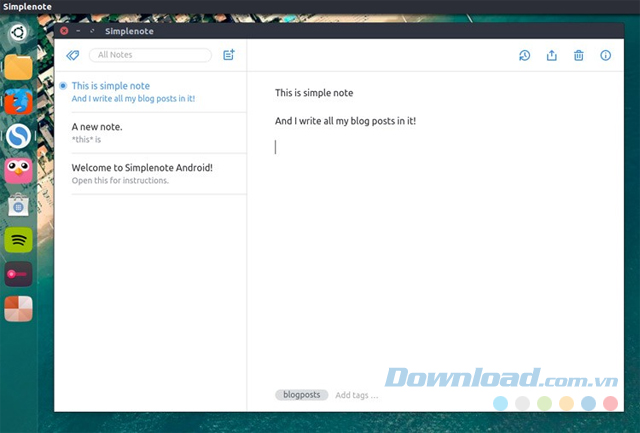Launch Firefox from the dock
Viewport: 640px width, 433px height.
coord(19,101)
